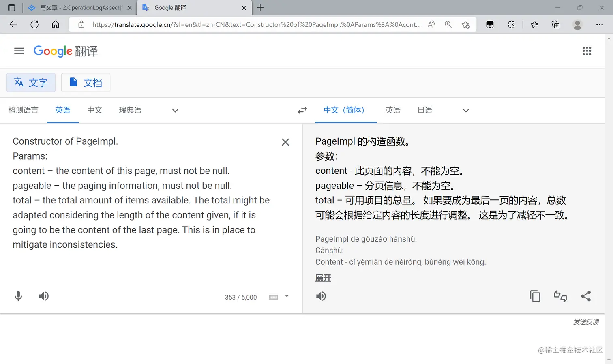This screenshot has width=613, height=364.
Task: Open the virtual keyboard input tool
Action: (274, 297)
